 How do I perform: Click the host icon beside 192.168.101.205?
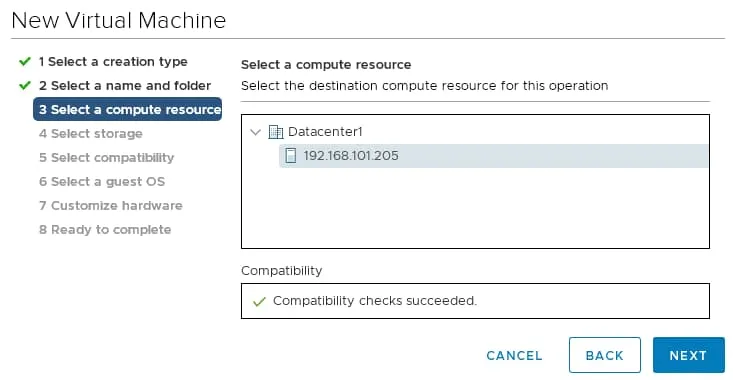coord(290,156)
